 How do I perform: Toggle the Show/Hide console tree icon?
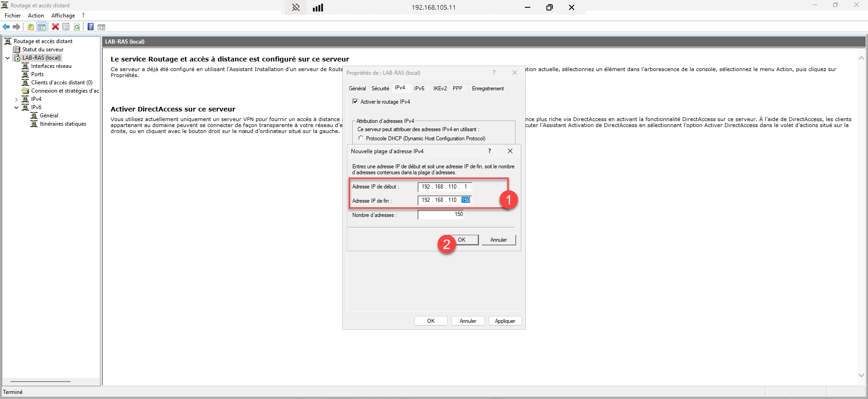[42, 27]
